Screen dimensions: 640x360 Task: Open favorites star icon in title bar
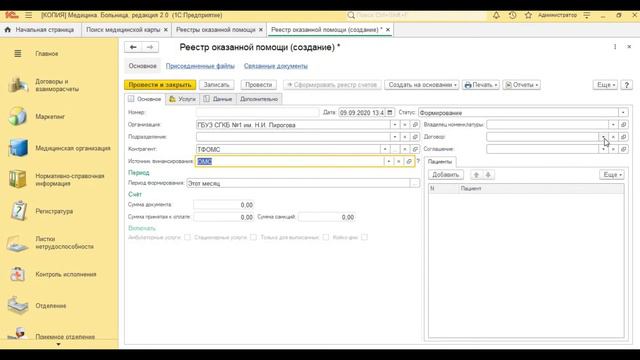coord(528,15)
